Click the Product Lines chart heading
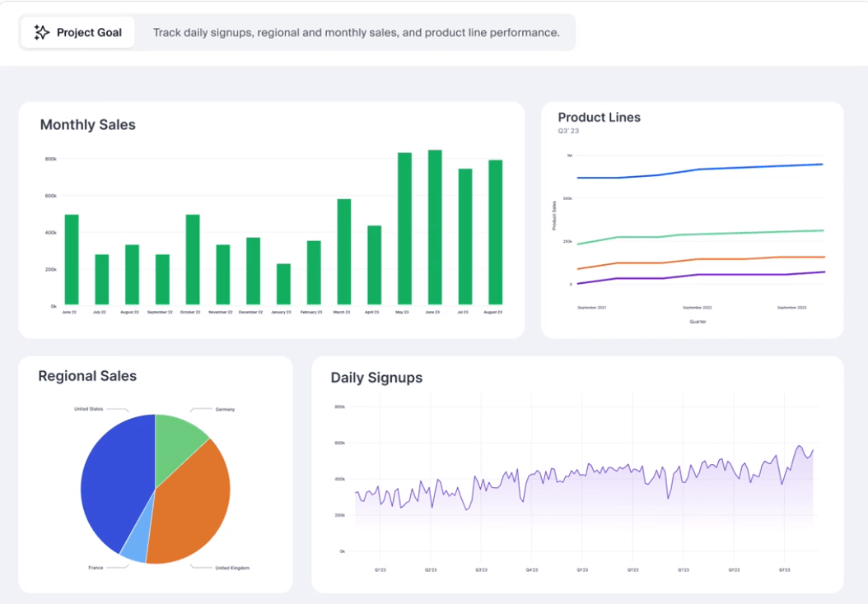Image resolution: width=868 pixels, height=604 pixels. click(599, 118)
